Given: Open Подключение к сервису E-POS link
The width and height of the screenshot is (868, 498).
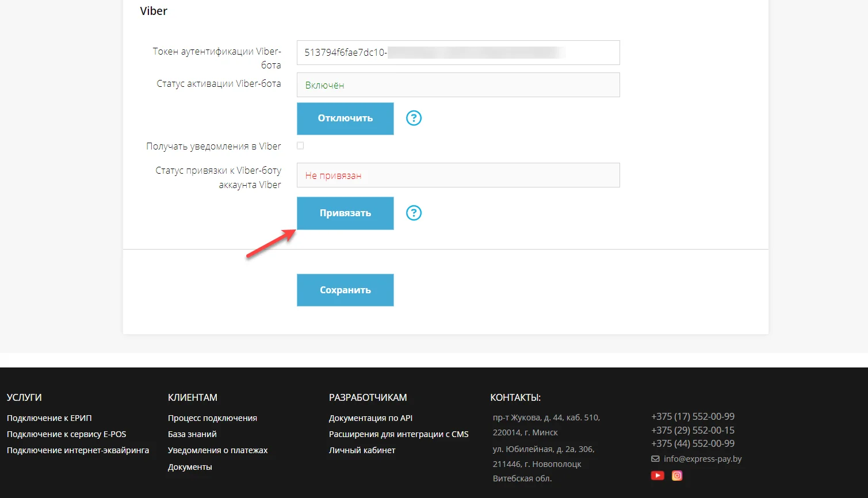Looking at the screenshot, I should pos(67,434).
